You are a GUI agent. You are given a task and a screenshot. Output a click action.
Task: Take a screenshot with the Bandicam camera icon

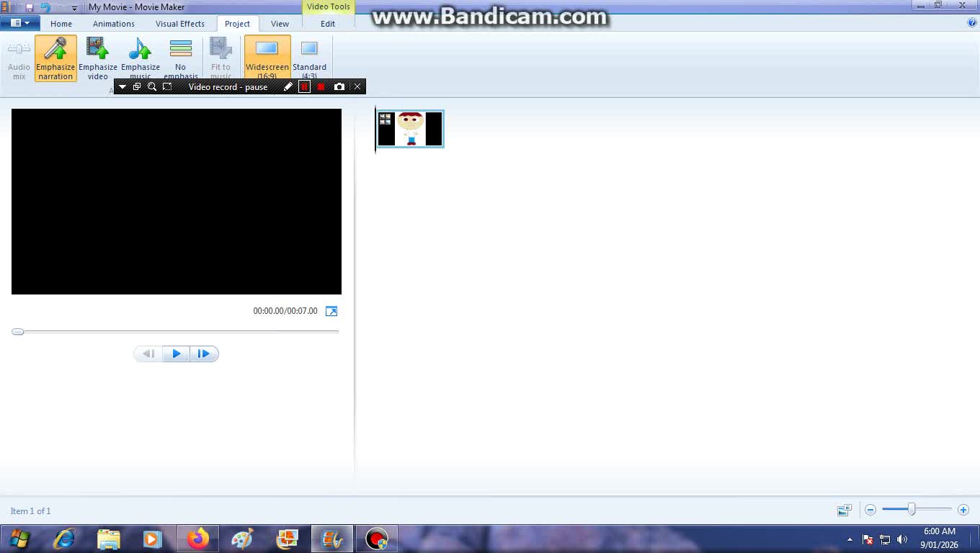[x=339, y=86]
